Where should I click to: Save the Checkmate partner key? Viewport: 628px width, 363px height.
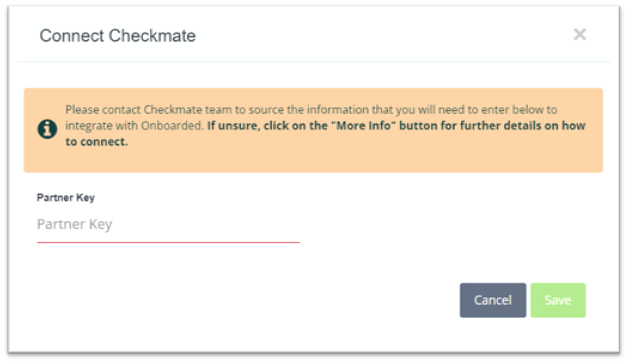558,300
